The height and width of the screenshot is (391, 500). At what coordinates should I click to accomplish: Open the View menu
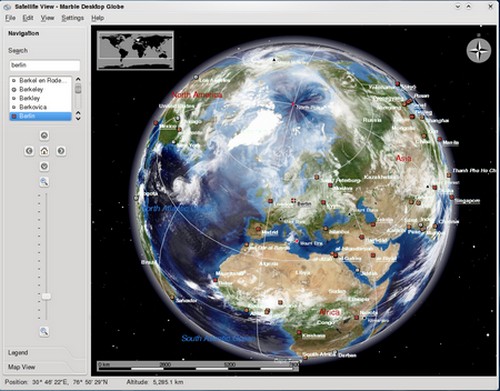(47, 18)
